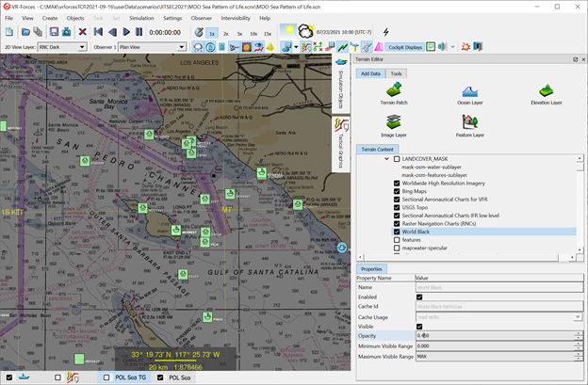This screenshot has height=385, width=588.
Task: Open the Intervisibility menu
Action: [236, 18]
